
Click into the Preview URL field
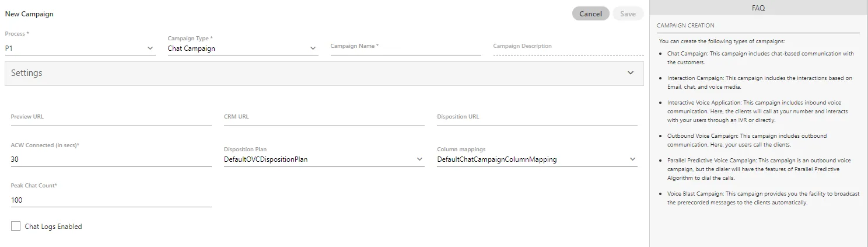111,118
